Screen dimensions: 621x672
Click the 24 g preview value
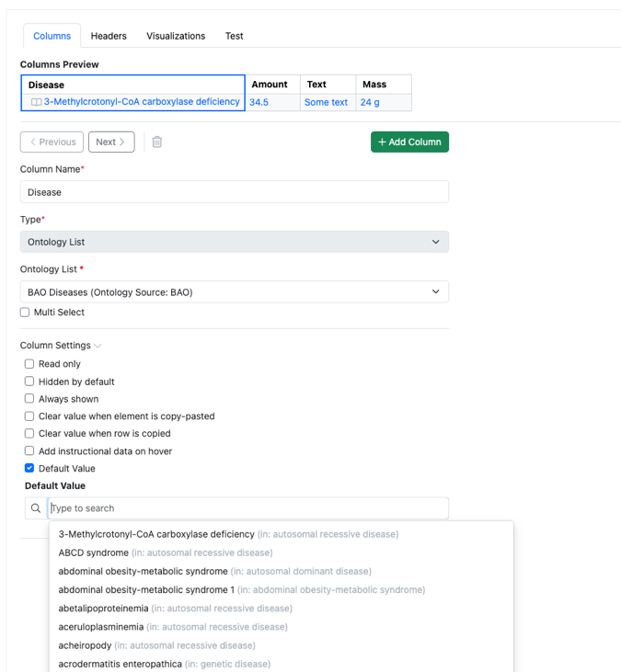[x=370, y=102]
